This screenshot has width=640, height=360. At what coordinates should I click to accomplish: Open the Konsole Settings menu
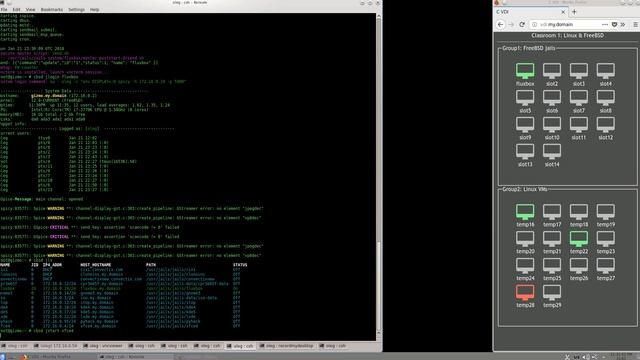(76, 9)
